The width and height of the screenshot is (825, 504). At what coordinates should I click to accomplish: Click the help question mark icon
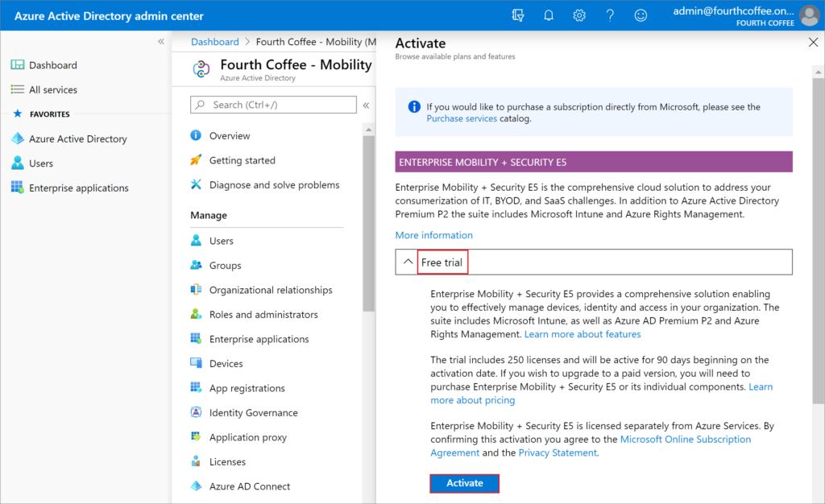(x=610, y=15)
